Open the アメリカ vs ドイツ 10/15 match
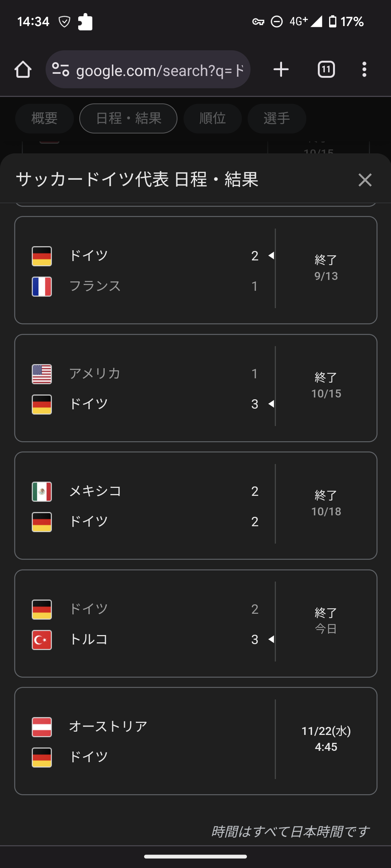The width and height of the screenshot is (391, 868). pos(195,388)
